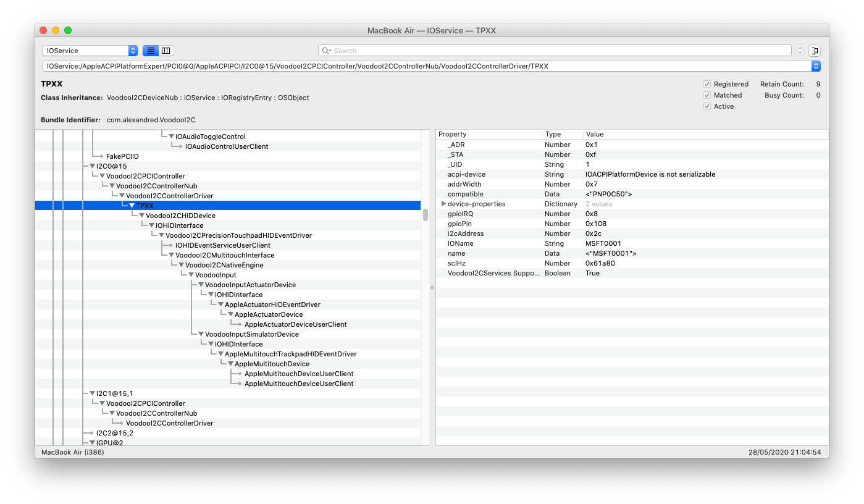The image size is (864, 504).
Task: Click the search stepper arrows
Action: [x=800, y=51]
